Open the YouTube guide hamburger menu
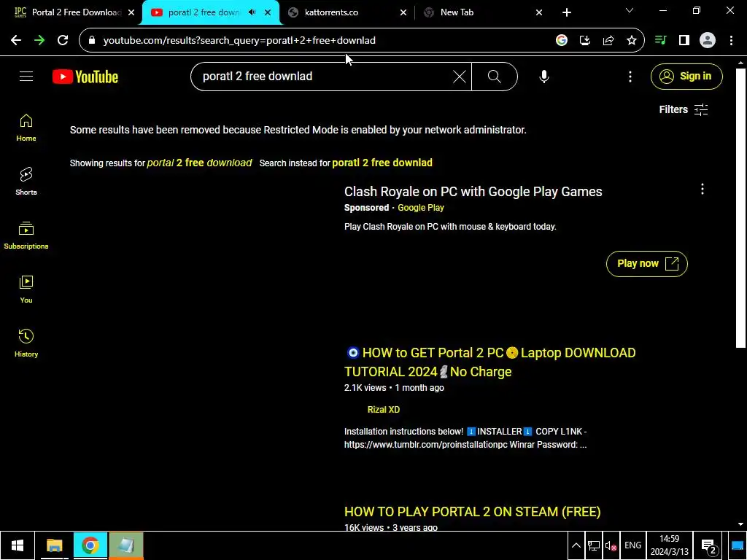The width and height of the screenshot is (747, 560). (x=26, y=76)
